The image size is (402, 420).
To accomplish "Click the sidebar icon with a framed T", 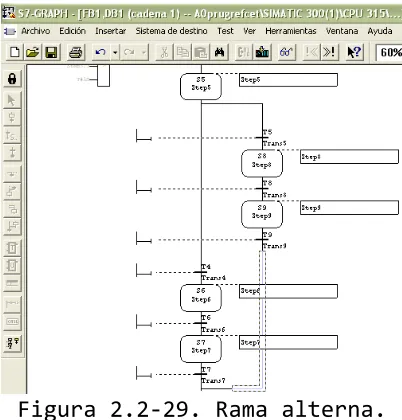I will tap(12, 248).
